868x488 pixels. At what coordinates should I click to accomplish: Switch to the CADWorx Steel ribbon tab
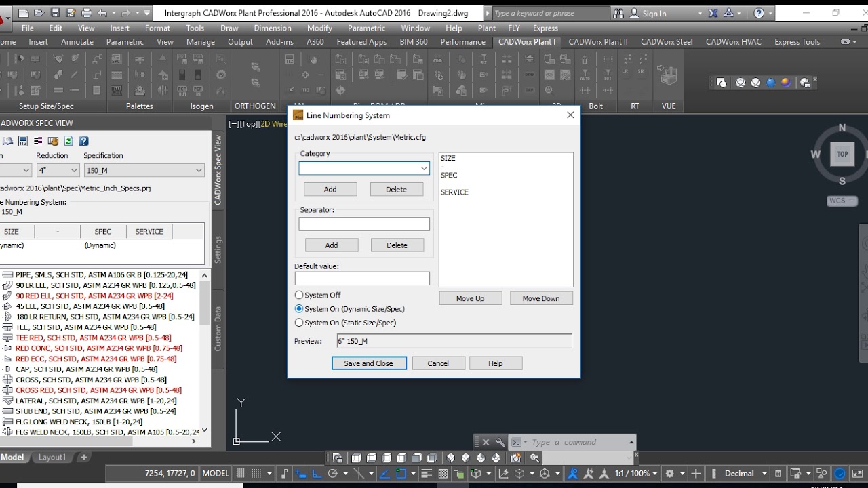click(667, 41)
